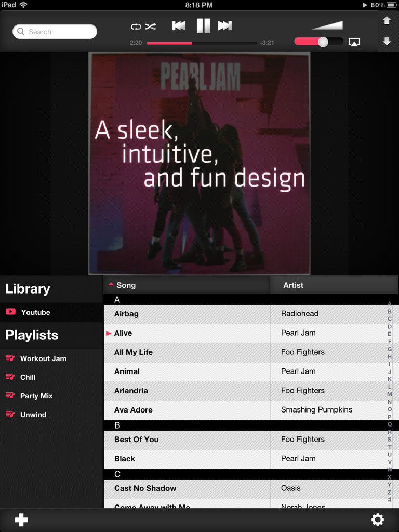The image size is (399, 532).
Task: Click the B section header
Action: click(251, 425)
